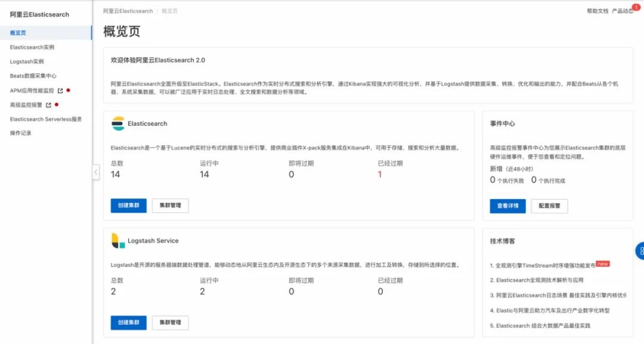The width and height of the screenshot is (644, 344).
Task: Click the floating blue widget at right edge
Action: 640,251
